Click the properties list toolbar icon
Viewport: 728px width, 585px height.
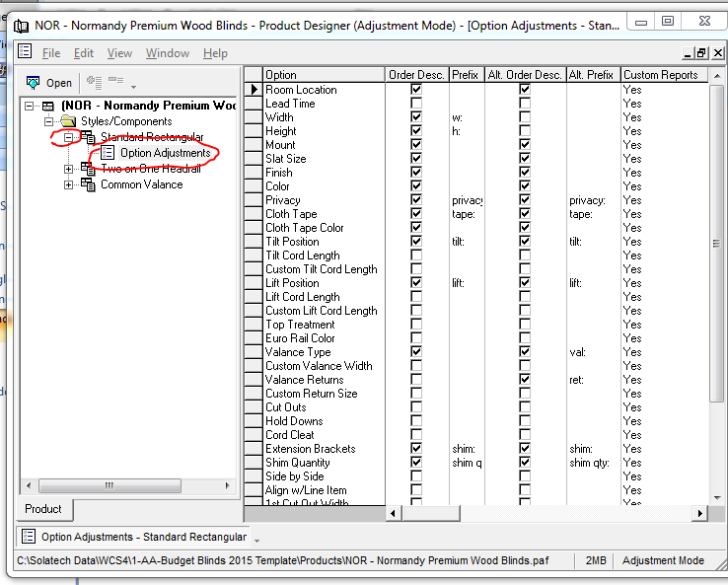tap(95, 83)
